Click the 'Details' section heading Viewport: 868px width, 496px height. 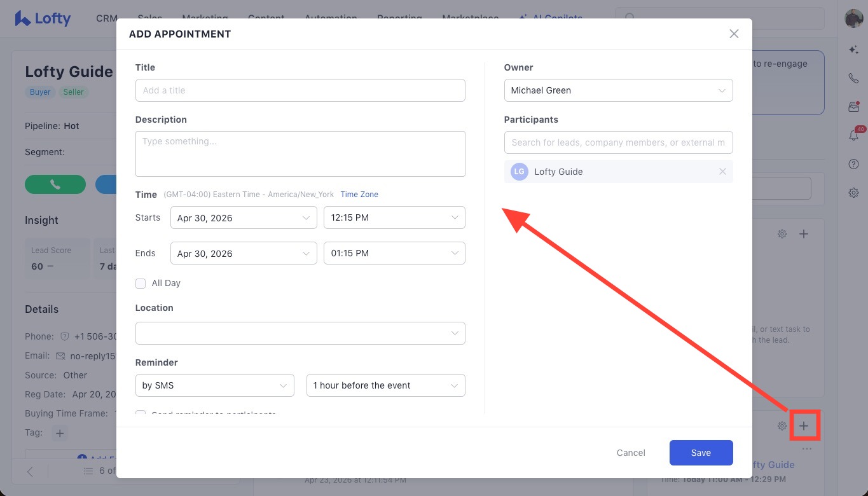point(41,309)
